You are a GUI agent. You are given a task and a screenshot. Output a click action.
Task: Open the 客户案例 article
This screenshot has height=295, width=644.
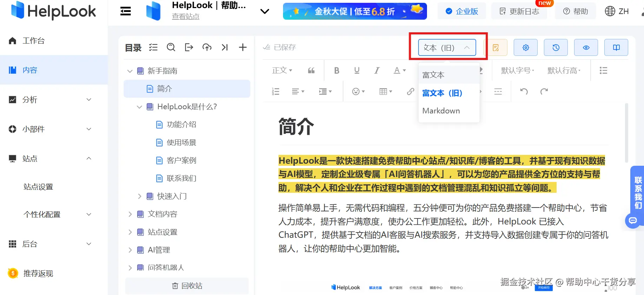(181, 160)
